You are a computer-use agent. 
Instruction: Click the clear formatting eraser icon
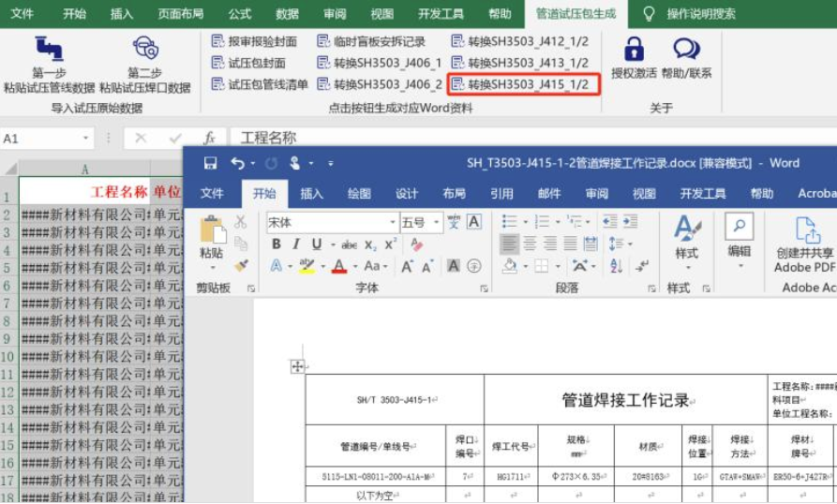point(417,245)
